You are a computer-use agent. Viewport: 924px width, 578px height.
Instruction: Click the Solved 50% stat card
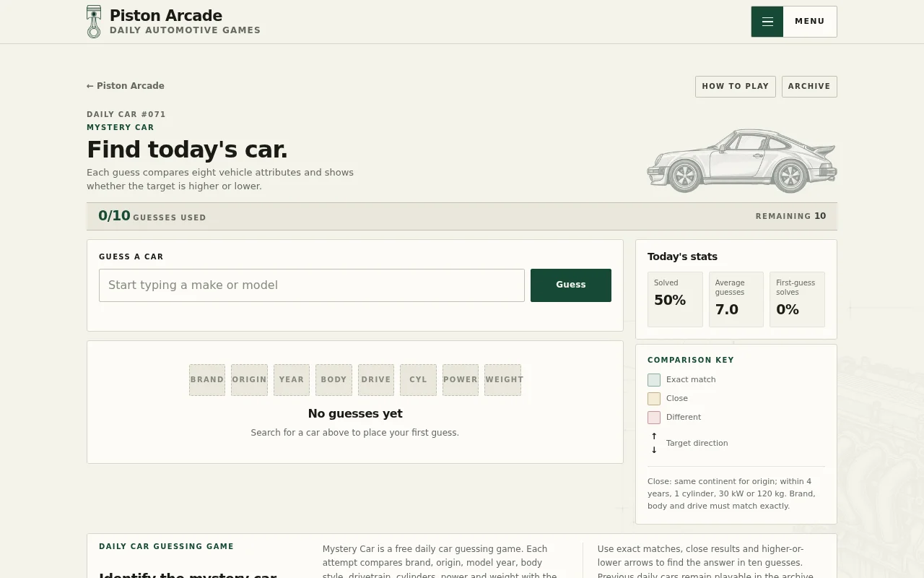[x=675, y=299]
